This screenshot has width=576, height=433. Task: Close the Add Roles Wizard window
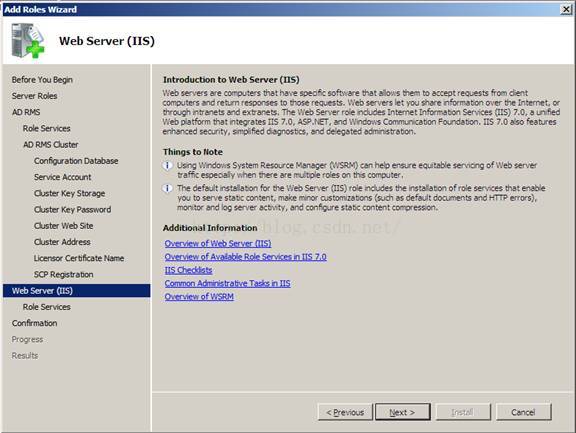click(x=566, y=9)
